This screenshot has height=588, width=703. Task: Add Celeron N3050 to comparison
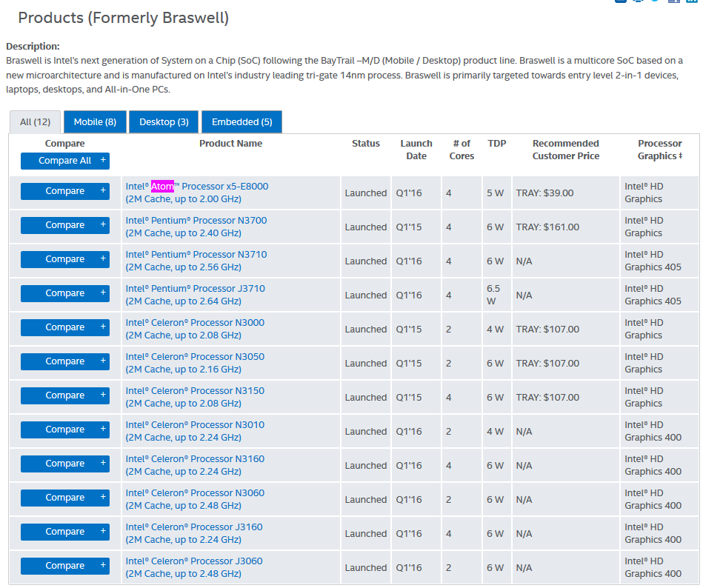coord(65,361)
